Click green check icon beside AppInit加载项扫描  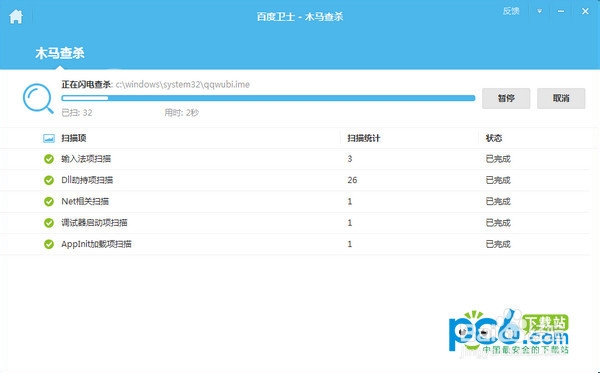49,244
